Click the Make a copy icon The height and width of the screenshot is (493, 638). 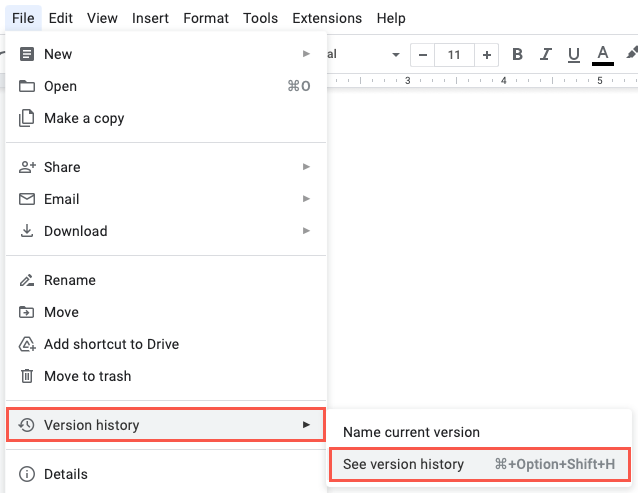(27, 118)
